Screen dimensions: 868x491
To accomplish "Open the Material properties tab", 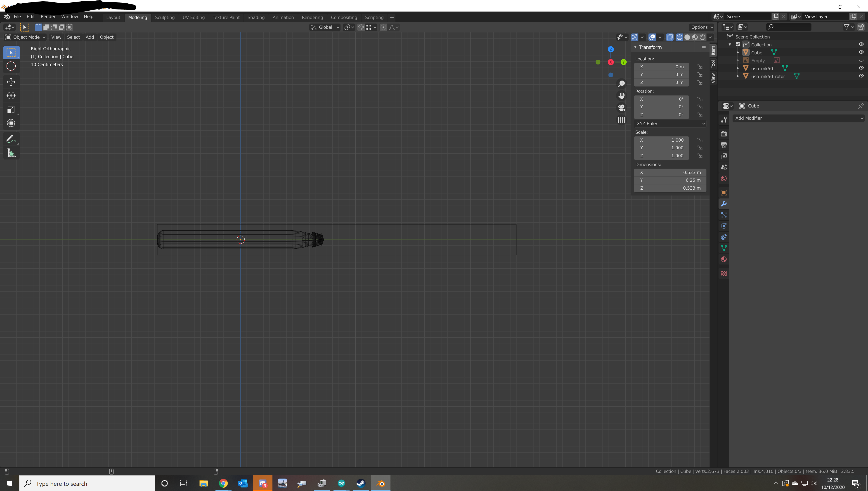I will tap(724, 259).
